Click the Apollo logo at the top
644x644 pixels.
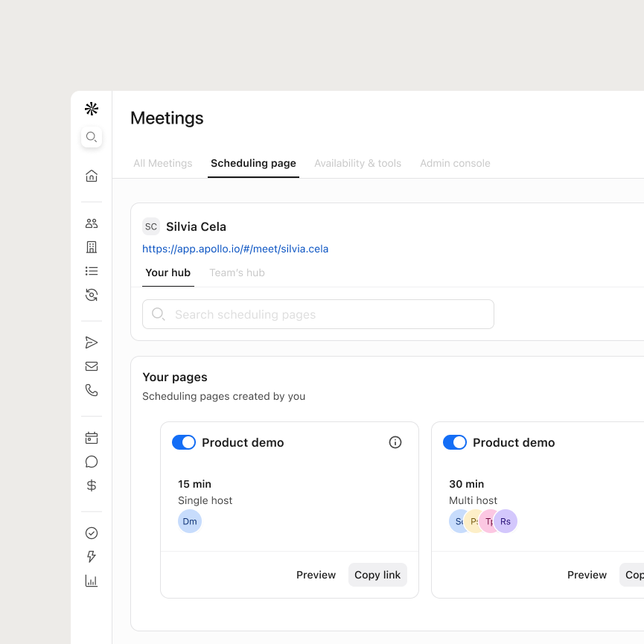(91, 108)
